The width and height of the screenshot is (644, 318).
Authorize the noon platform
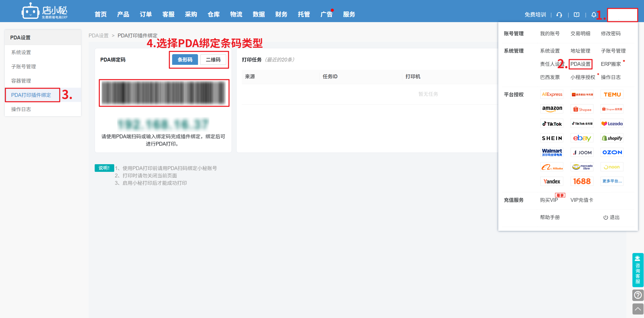tap(612, 167)
